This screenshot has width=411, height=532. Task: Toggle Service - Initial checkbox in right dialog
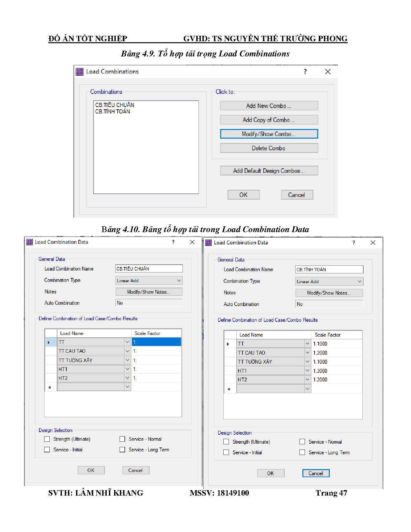coord(226,452)
